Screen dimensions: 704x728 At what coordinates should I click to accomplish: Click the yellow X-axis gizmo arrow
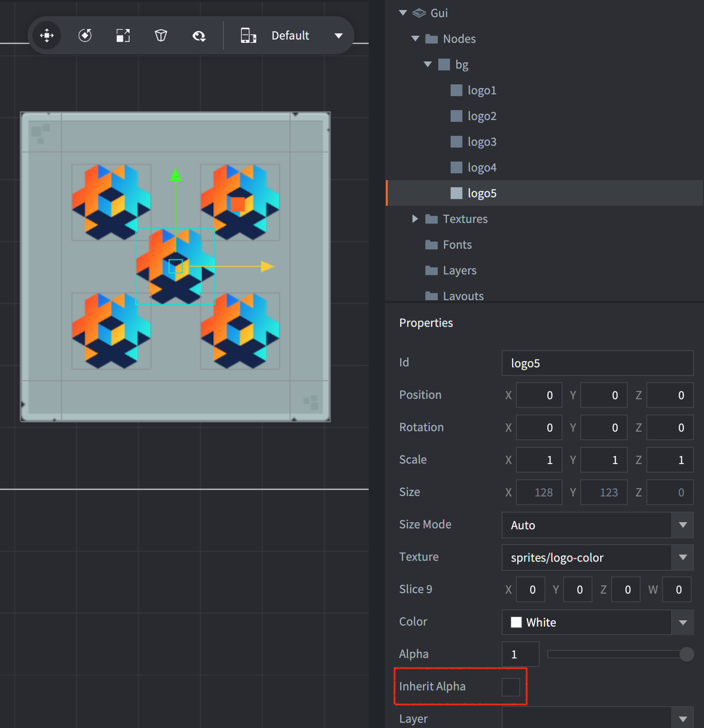click(267, 267)
